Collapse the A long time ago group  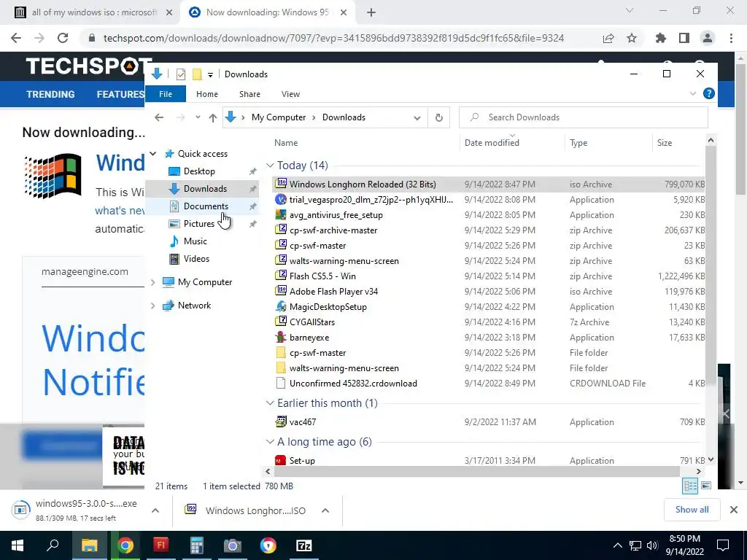coord(270,442)
